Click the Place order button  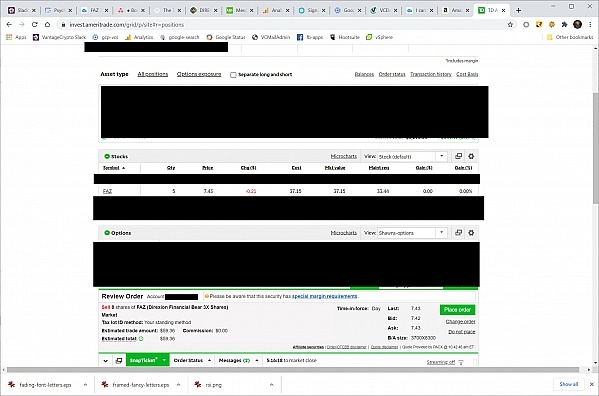[x=457, y=310]
